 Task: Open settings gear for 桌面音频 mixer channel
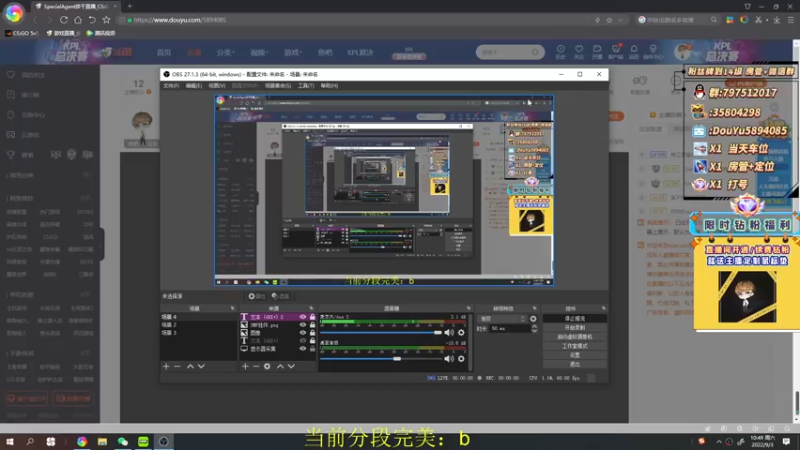tap(461, 359)
